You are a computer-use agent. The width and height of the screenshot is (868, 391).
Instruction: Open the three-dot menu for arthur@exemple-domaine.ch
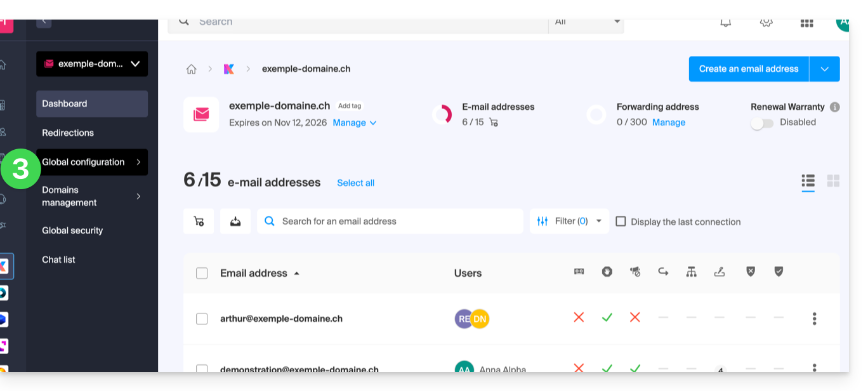pyautogui.click(x=814, y=319)
